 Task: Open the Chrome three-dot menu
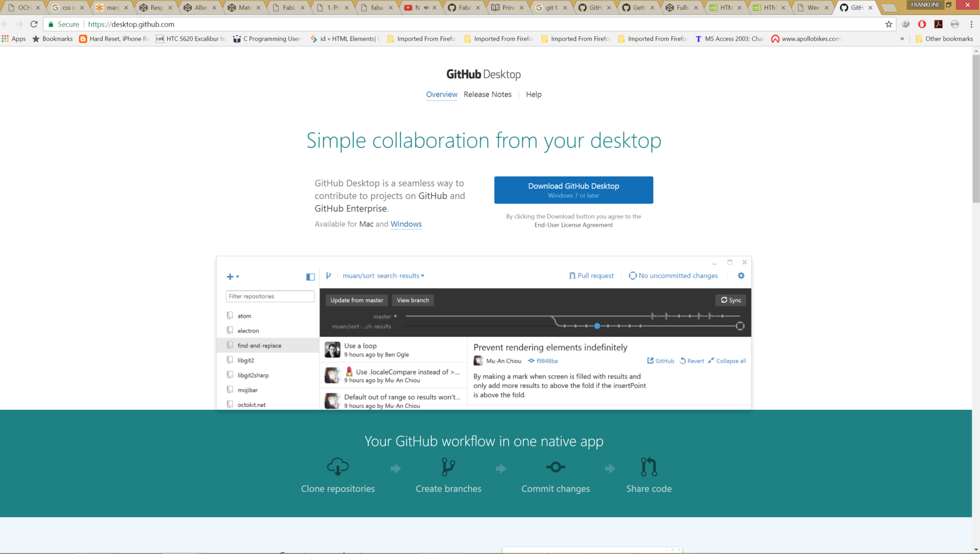(971, 24)
